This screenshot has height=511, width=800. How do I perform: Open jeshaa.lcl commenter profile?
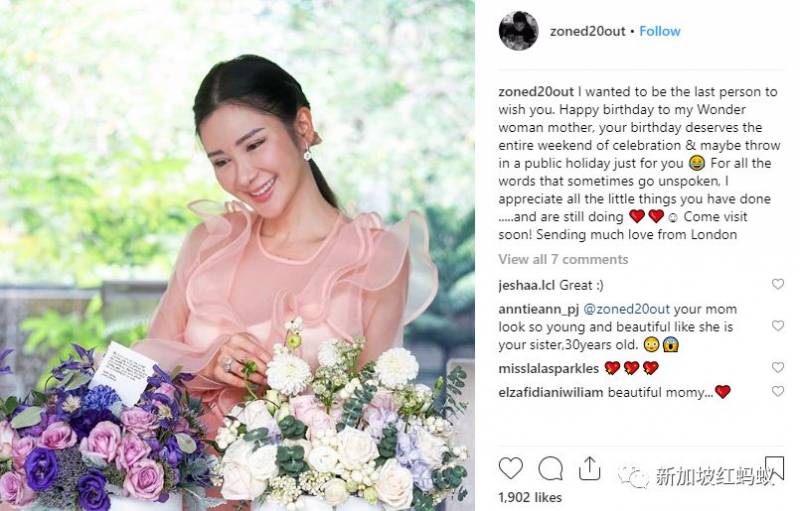(x=527, y=285)
